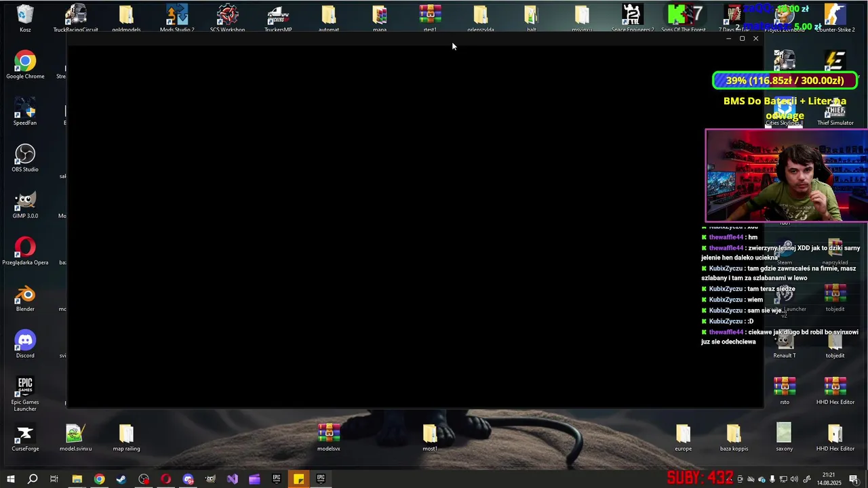The height and width of the screenshot is (488, 868).
Task: Select the TruckRacingCircuit desktop shortcut
Action: pyautogui.click(x=75, y=18)
